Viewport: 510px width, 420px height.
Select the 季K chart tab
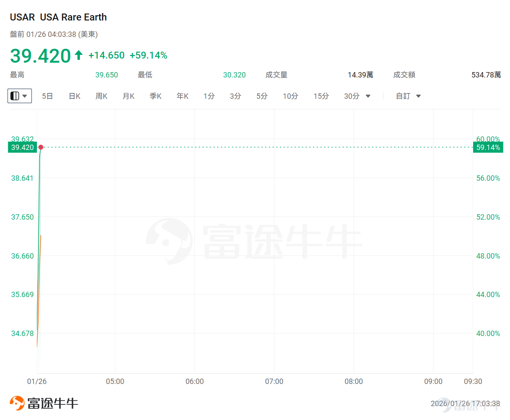point(156,96)
